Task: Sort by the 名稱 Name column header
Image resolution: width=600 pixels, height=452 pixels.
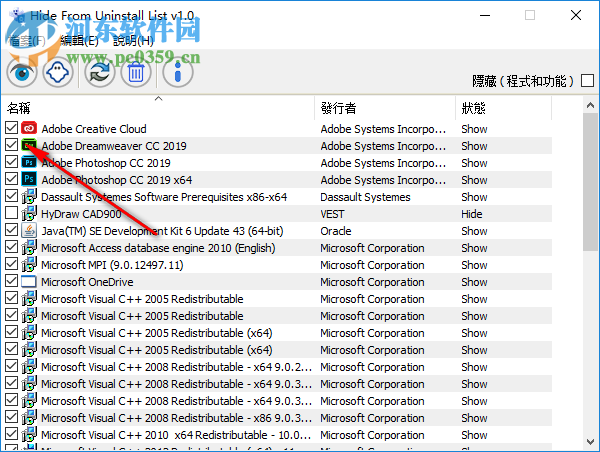Action: coord(158,108)
